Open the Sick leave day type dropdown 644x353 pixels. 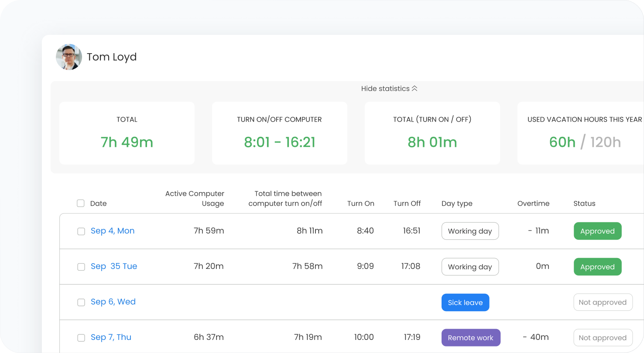(465, 302)
